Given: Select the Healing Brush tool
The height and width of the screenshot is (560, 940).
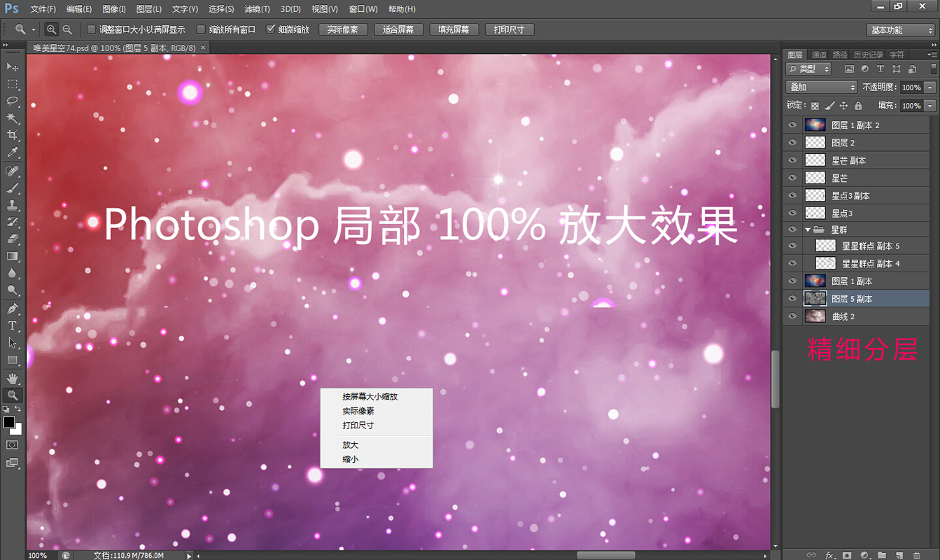Looking at the screenshot, I should coord(13,171).
